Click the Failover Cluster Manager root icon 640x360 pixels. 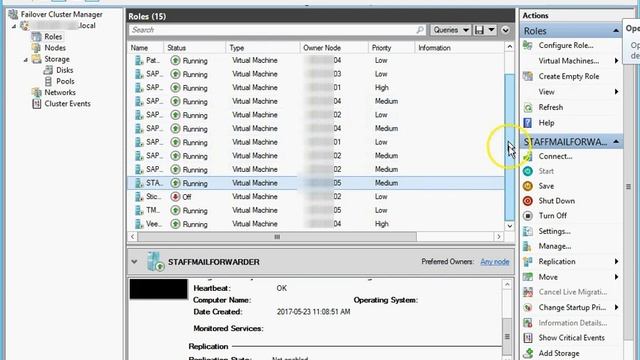[x=13, y=14]
